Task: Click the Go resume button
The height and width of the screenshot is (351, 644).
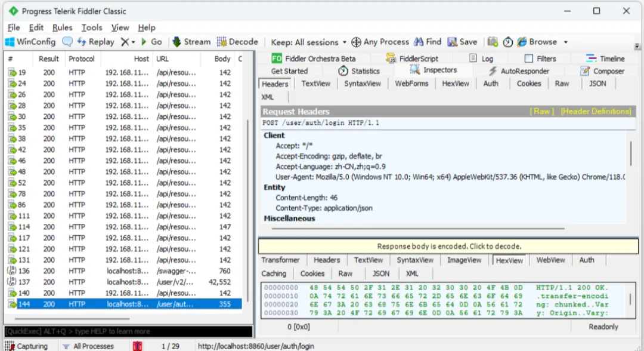Action: pos(151,42)
